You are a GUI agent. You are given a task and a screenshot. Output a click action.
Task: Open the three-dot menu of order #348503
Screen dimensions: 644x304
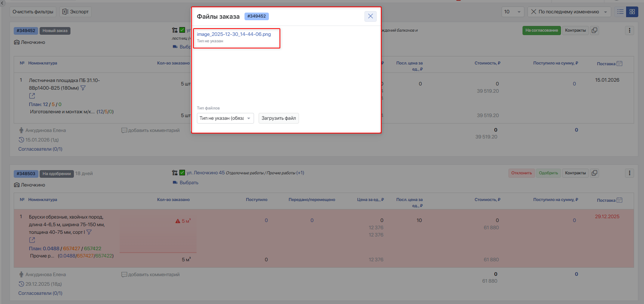click(x=630, y=173)
